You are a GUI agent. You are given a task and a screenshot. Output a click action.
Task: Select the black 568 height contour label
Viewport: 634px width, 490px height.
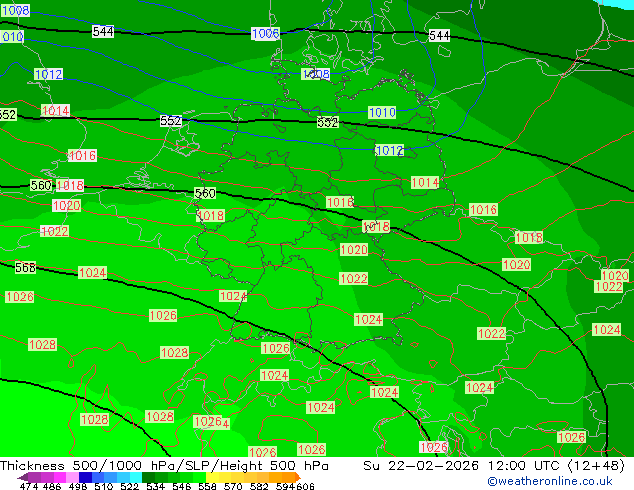click(25, 268)
